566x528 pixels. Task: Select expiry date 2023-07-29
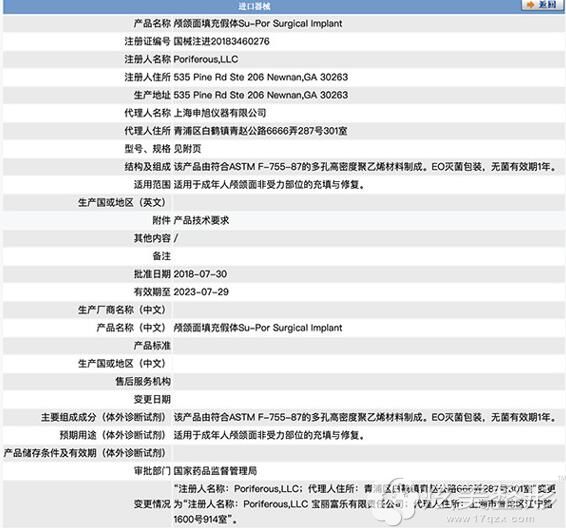coord(201,292)
